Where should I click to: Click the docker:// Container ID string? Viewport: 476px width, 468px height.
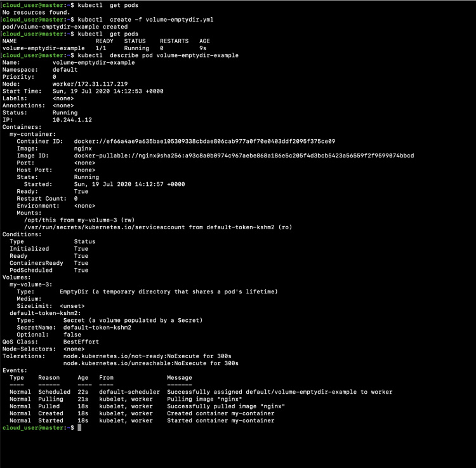pos(204,141)
